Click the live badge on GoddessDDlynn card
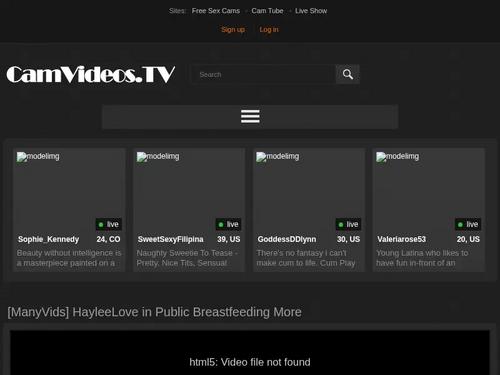The height and width of the screenshot is (375, 500). tap(348, 224)
